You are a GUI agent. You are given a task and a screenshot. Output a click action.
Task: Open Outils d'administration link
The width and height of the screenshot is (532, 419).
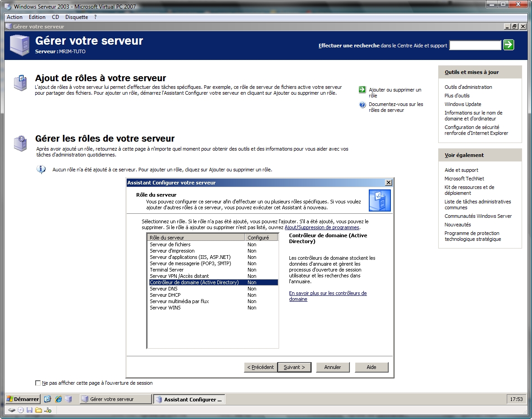pyautogui.click(x=468, y=87)
